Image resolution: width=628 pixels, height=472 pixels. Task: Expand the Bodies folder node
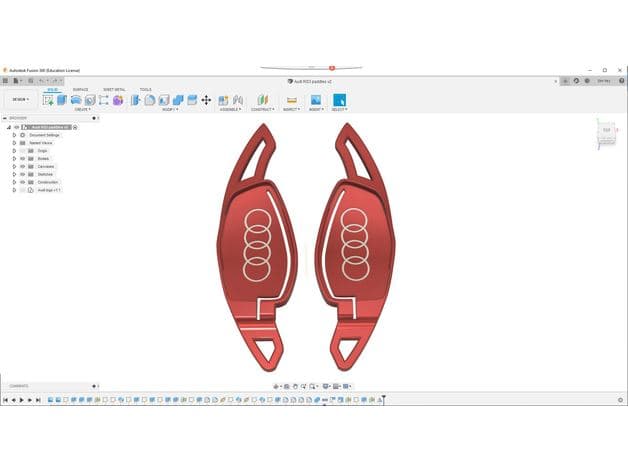click(x=14, y=159)
